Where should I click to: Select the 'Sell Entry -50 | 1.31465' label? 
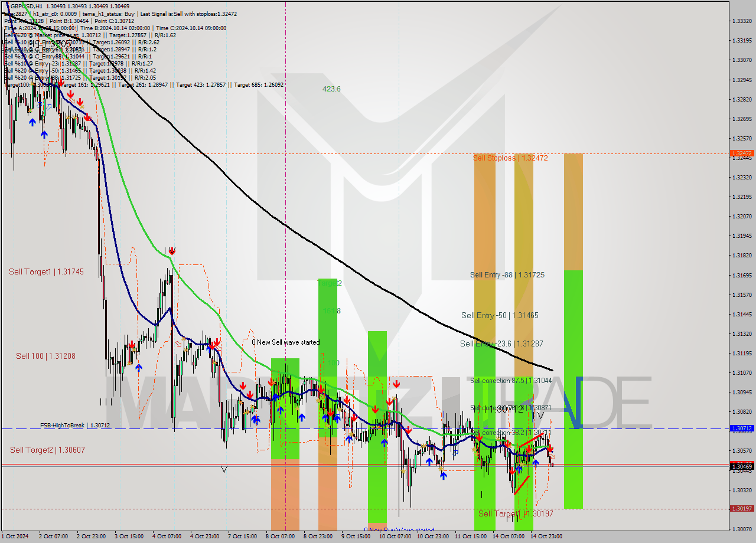pyautogui.click(x=500, y=315)
